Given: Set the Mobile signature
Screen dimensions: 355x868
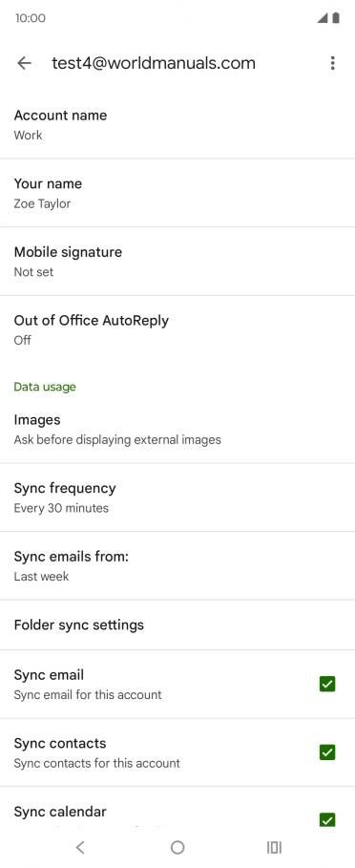Looking at the screenshot, I should click(177, 262).
